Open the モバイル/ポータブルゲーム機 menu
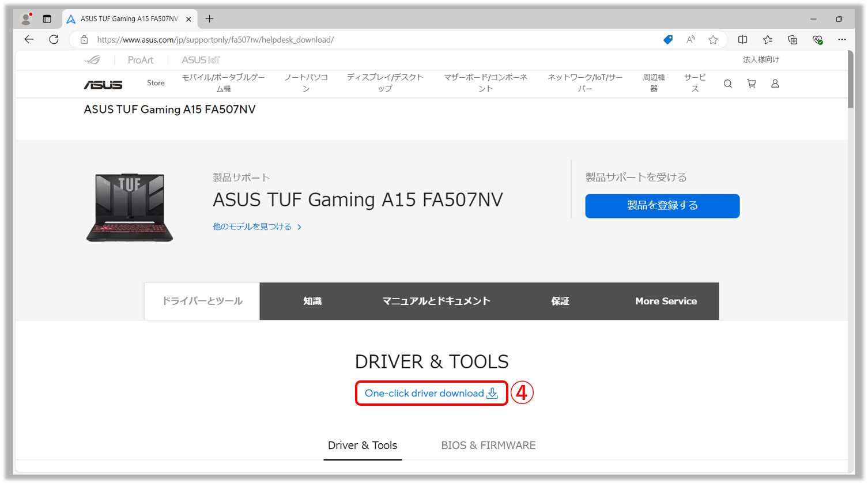This screenshot has width=868, height=483. [224, 83]
